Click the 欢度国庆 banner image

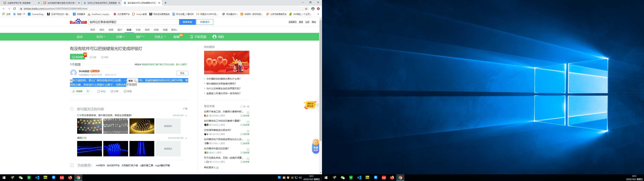point(227,63)
